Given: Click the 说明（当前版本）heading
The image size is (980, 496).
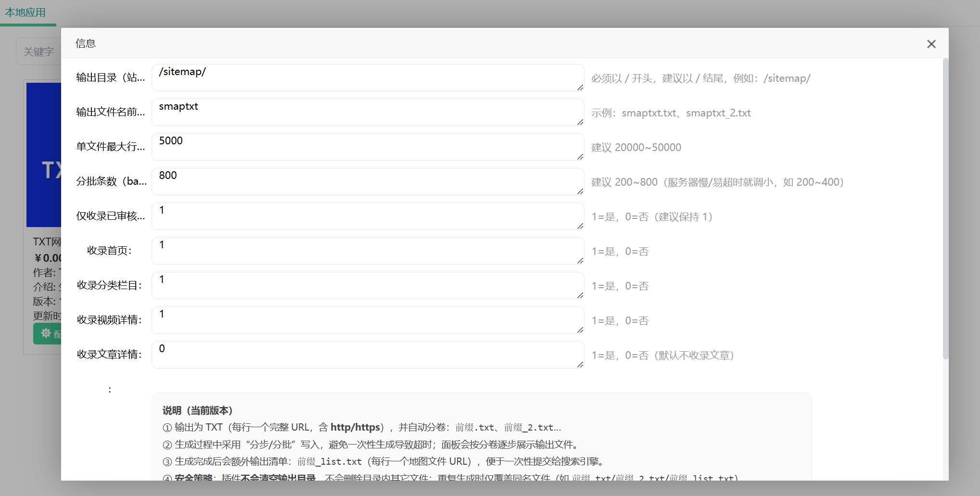Looking at the screenshot, I should coord(198,410).
